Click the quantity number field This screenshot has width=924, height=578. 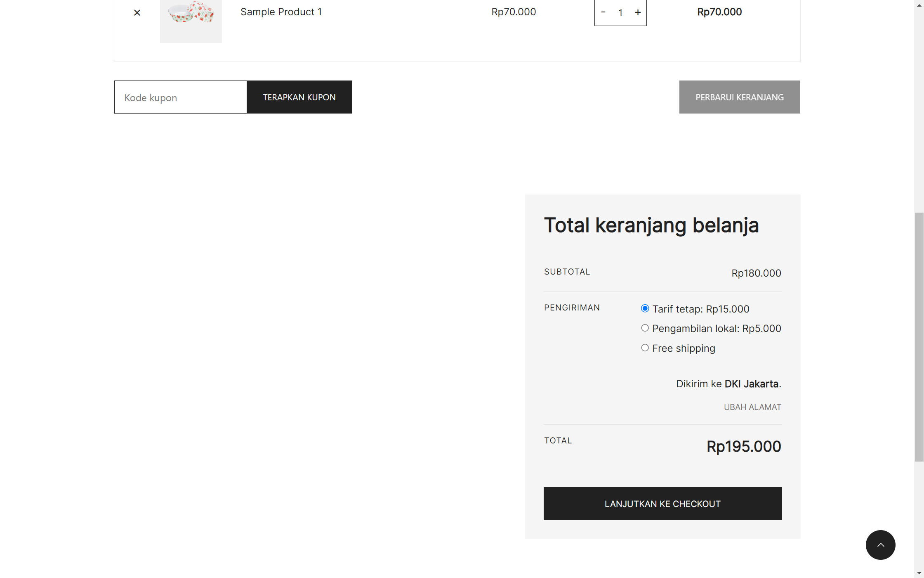pyautogui.click(x=620, y=13)
